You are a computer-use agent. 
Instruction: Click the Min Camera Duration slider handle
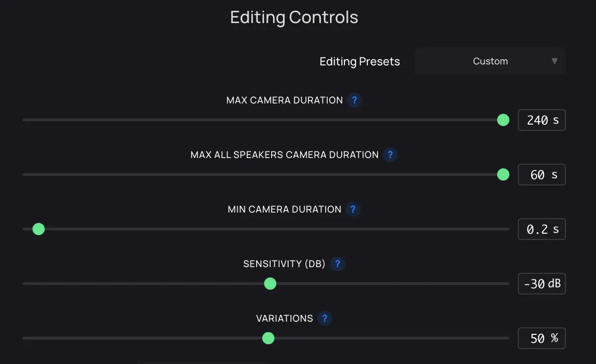tap(39, 229)
